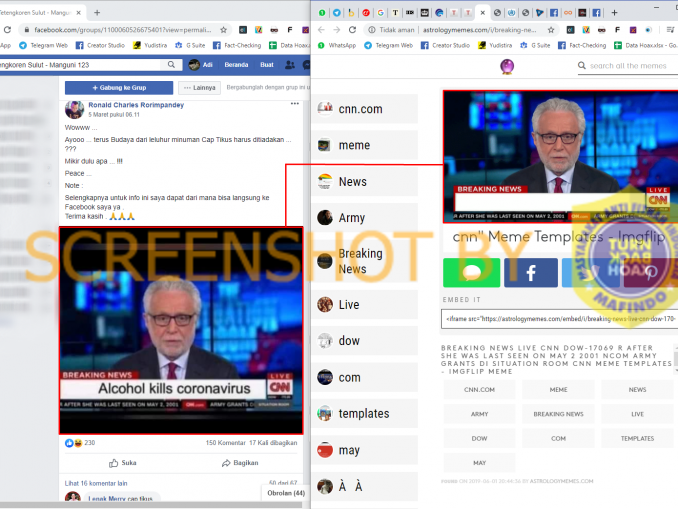The height and width of the screenshot is (509, 678).
Task: Expand Lihat 16 komentar lain
Action: click(x=96, y=483)
